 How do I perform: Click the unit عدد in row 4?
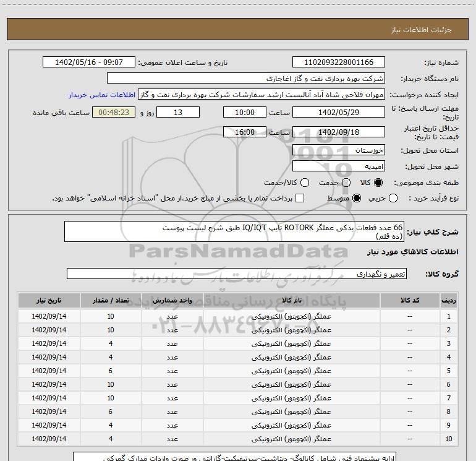coord(172,358)
